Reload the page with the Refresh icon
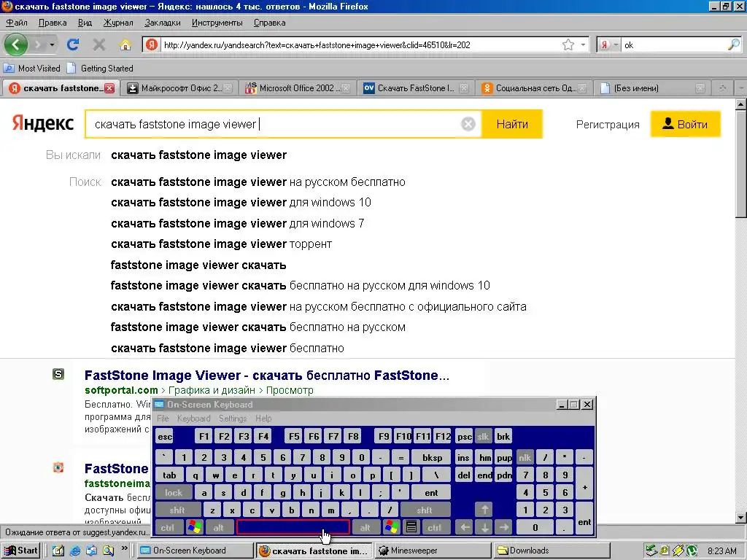 73,44
